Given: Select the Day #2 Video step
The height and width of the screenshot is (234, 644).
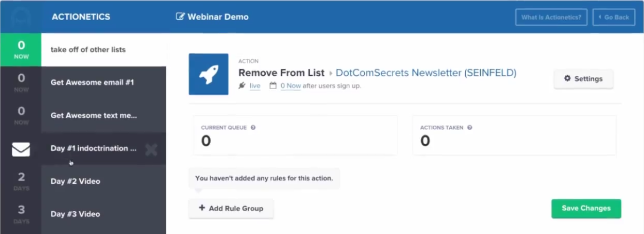Looking at the screenshot, I should coord(104,181).
